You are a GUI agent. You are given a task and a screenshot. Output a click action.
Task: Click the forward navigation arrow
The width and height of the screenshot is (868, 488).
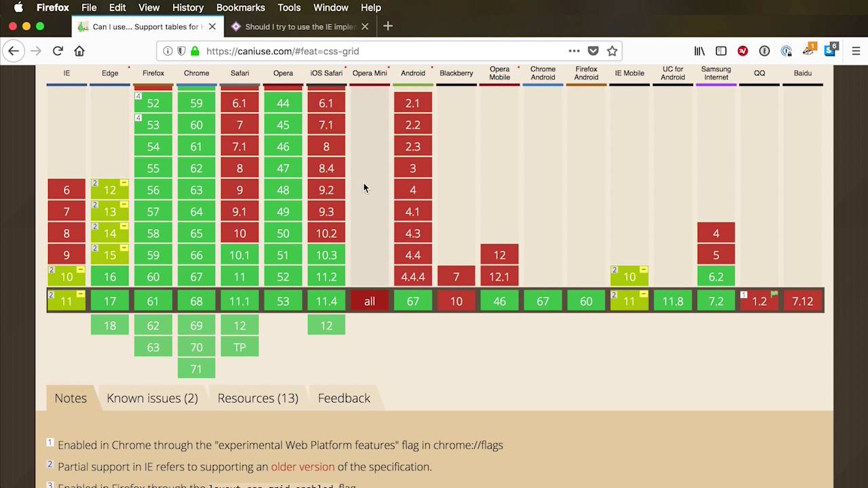click(x=36, y=51)
